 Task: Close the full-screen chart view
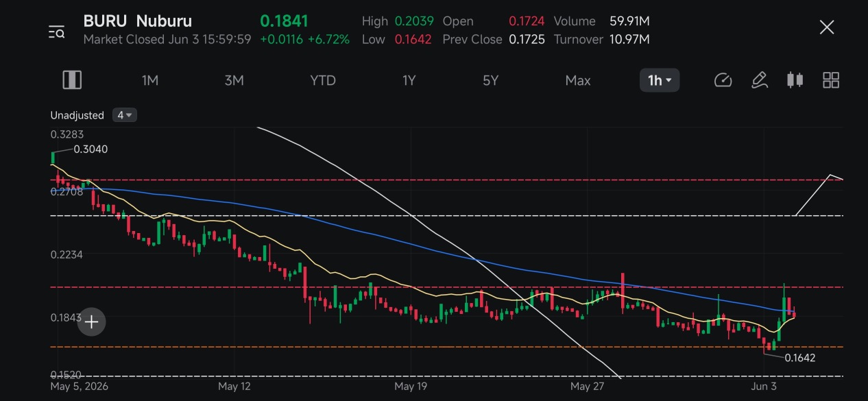tap(827, 27)
